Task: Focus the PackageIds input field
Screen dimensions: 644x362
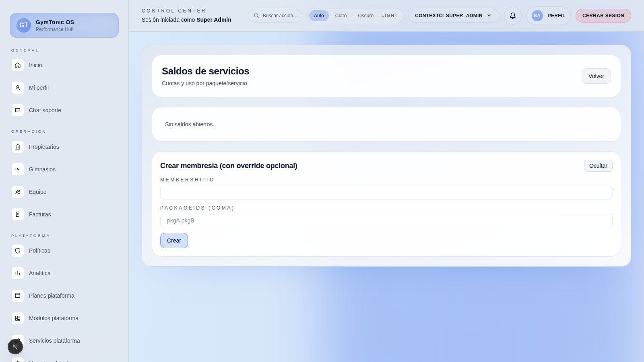Action: [x=386, y=220]
